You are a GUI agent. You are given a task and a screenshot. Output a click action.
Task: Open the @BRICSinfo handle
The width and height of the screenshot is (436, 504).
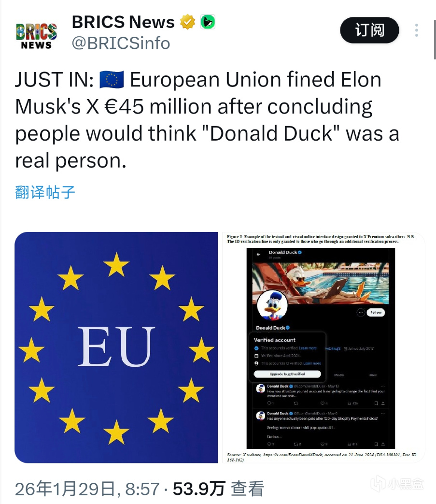[121, 43]
